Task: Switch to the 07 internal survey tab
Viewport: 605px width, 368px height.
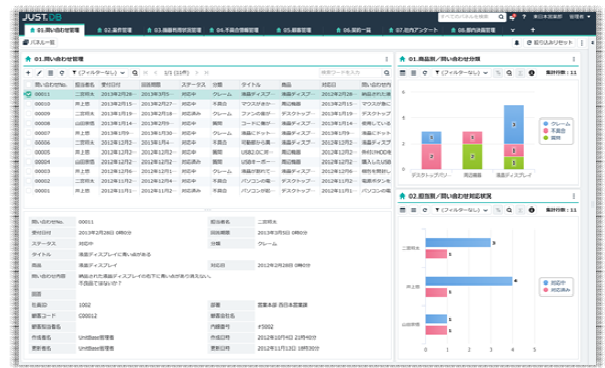Action: 413,30
